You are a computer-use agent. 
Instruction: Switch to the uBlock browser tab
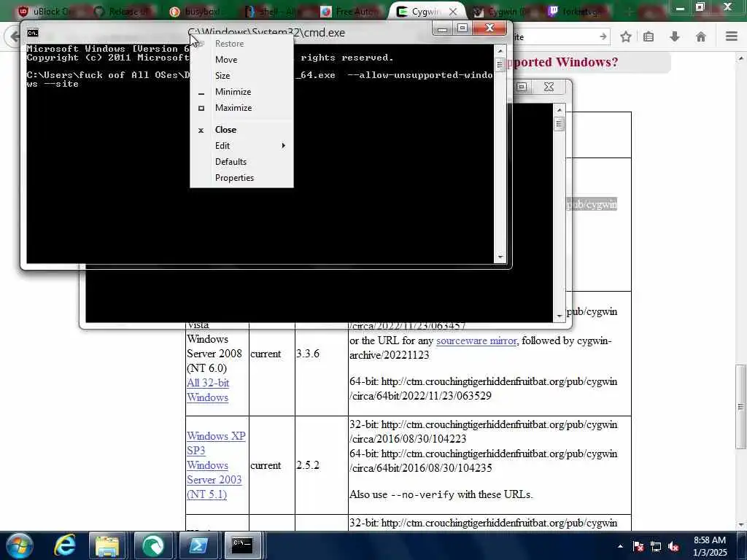point(45,12)
